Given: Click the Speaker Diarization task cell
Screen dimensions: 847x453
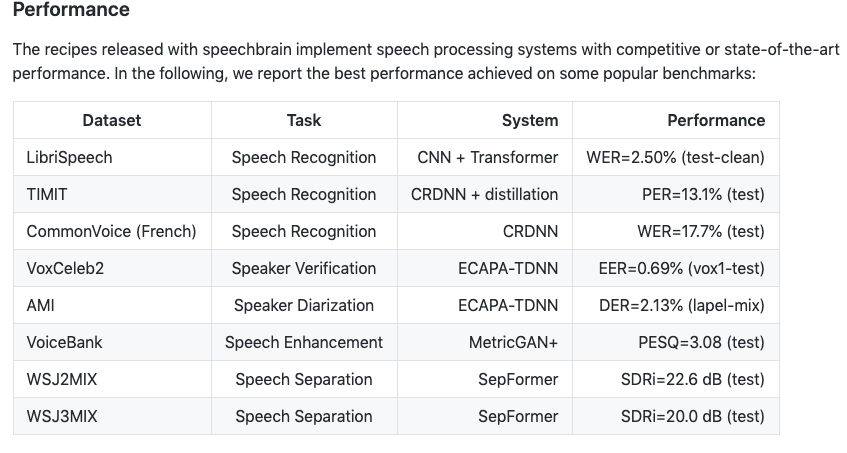Looking at the screenshot, I should [304, 305].
